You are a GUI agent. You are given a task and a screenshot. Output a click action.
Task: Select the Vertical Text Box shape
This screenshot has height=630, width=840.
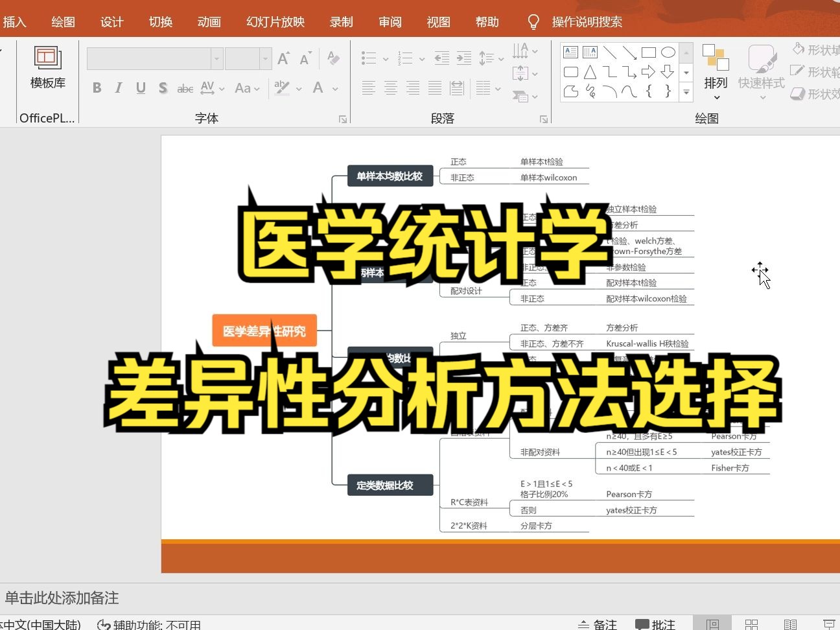point(590,52)
